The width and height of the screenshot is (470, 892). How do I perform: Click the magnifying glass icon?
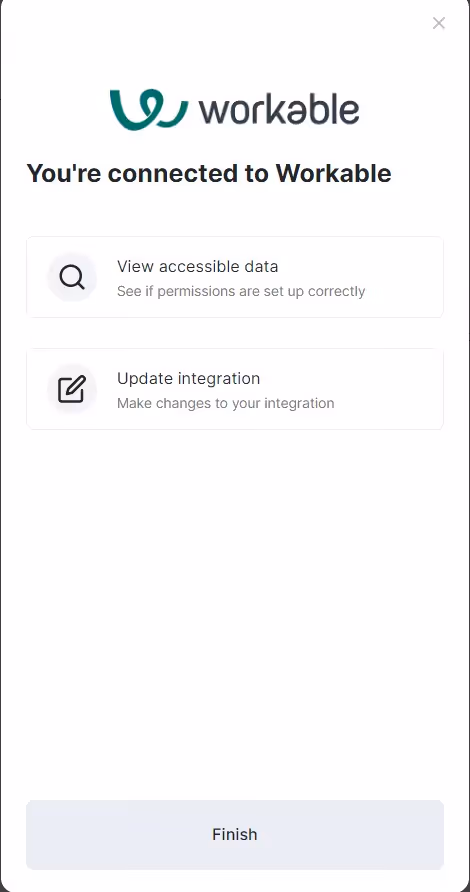72,278
